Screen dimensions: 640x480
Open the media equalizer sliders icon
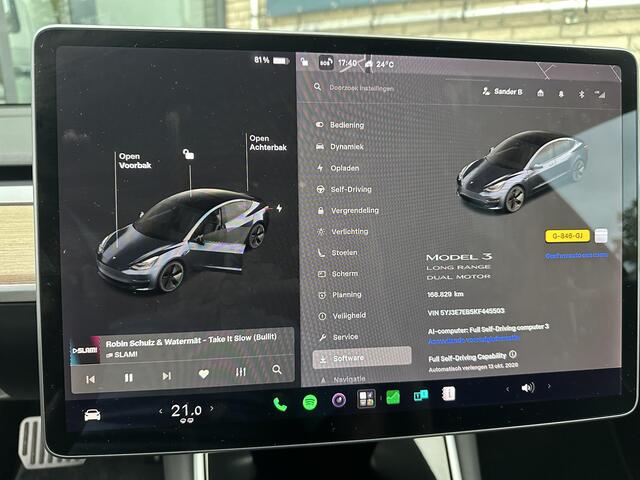tap(241, 372)
